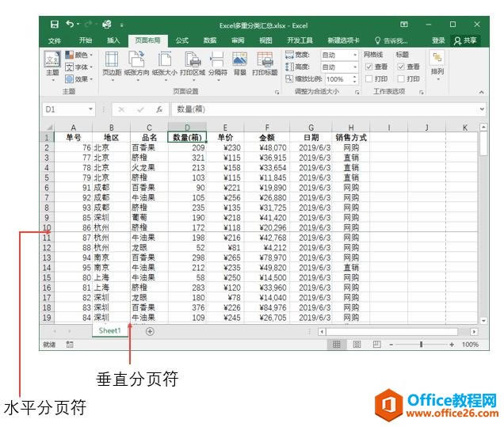
Task: Toggle 标题 查看 checkbox
Action: tap(401, 67)
